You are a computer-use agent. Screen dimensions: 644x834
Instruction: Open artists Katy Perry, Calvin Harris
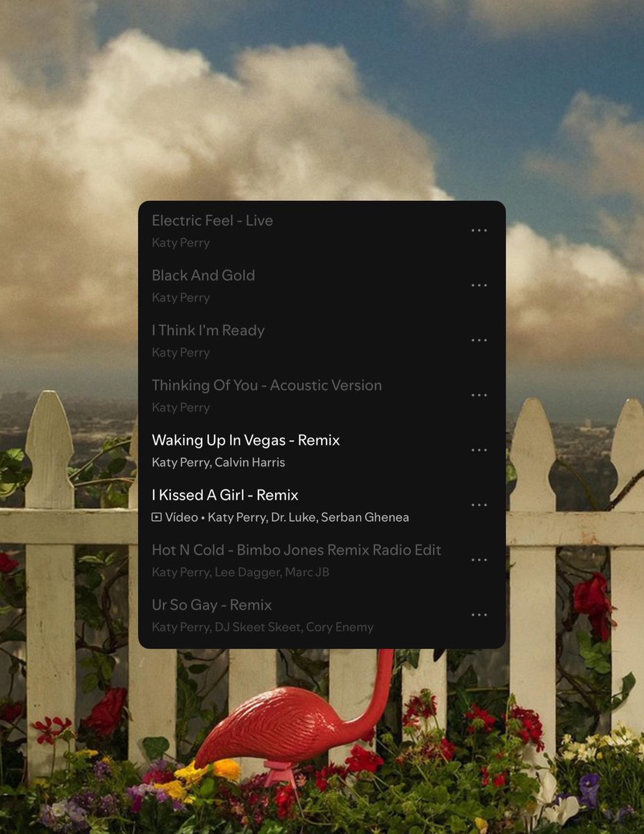218,462
